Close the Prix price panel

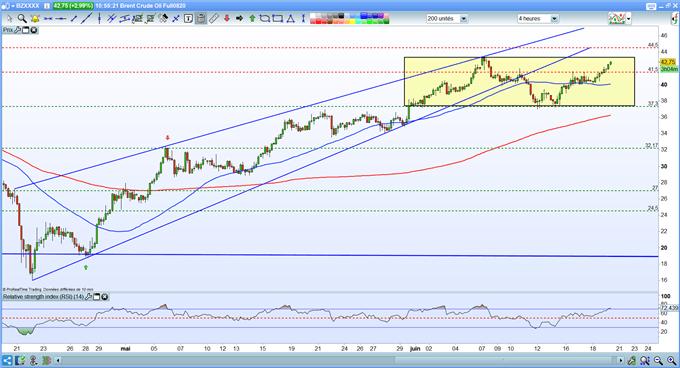(33, 30)
